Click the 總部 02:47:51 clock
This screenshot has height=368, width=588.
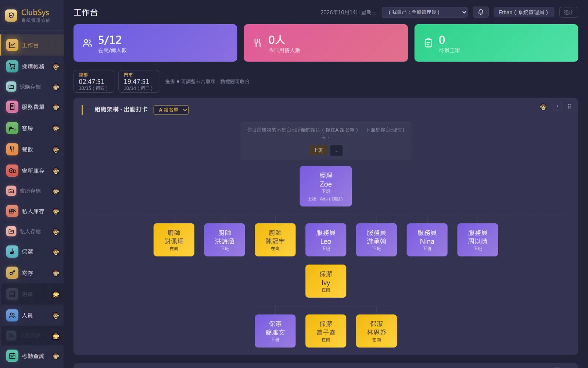pyautogui.click(x=94, y=81)
